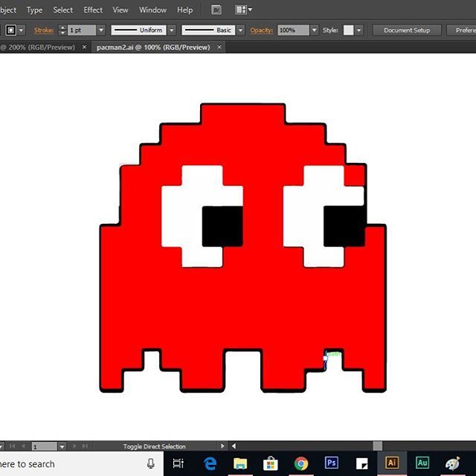Click the horizontal scrollbar thumb
The image size is (476, 476).
[x=377, y=446]
